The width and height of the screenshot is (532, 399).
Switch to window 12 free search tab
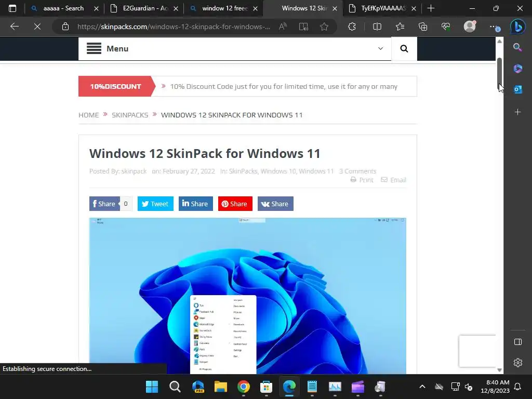coord(224,8)
